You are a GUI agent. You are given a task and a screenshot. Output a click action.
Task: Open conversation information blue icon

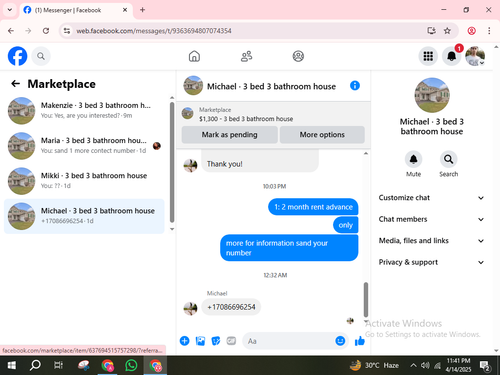355,86
